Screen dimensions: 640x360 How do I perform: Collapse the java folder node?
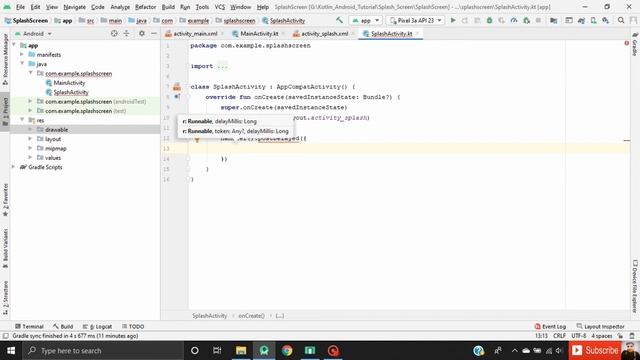tap(22, 64)
